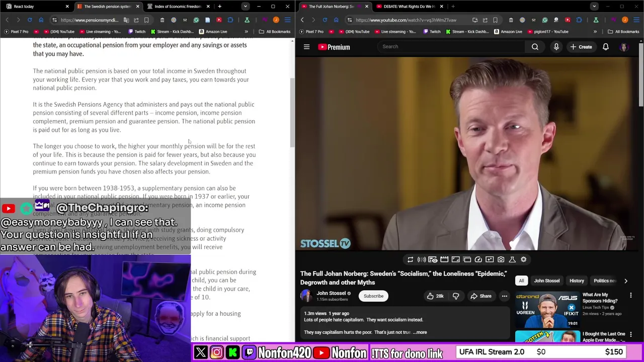Go to the YouTube Premium home logo
Image resolution: width=644 pixels, height=362 pixels.
point(334,47)
